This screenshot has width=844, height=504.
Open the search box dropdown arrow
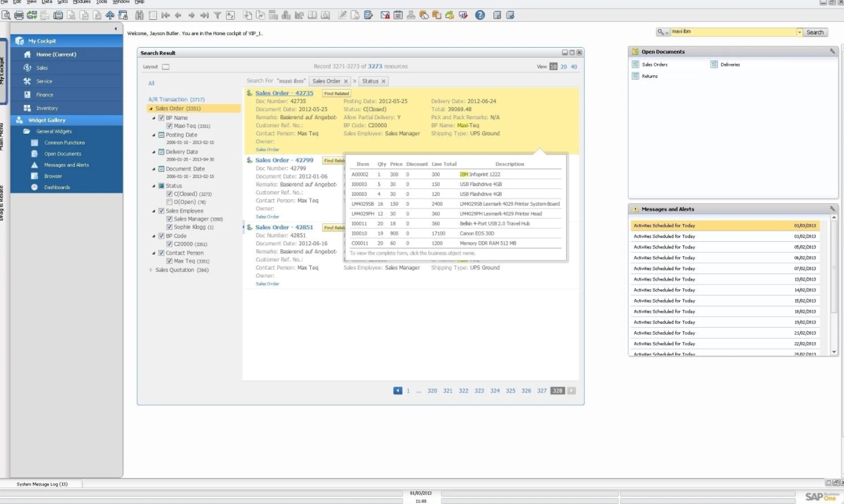pos(799,32)
